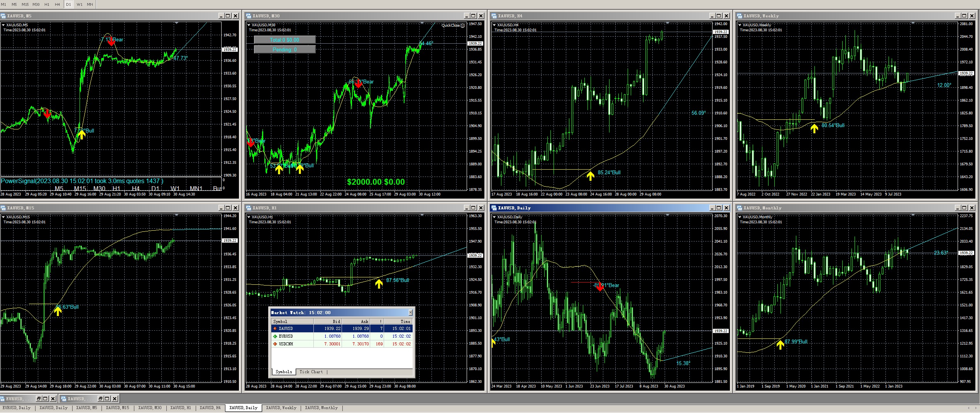The image size is (980, 413).
Task: Click the chart shift marker atop H4 chart
Action: point(667,24)
